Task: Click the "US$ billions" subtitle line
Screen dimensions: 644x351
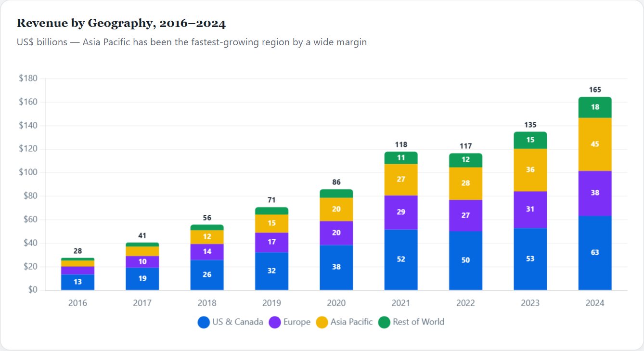Action: (x=192, y=42)
